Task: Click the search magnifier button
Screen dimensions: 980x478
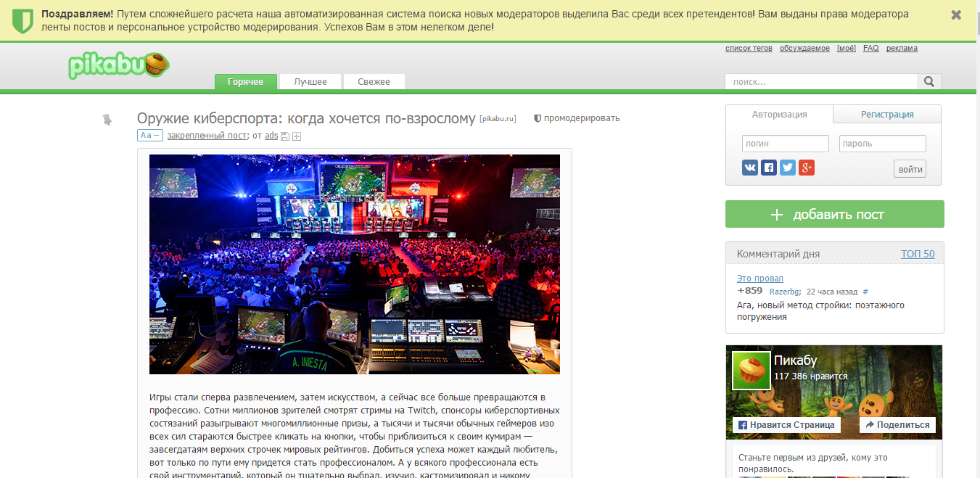Action: (x=929, y=82)
